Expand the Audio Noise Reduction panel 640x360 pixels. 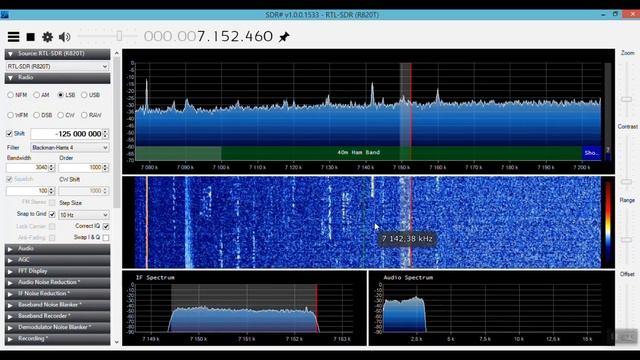pyautogui.click(x=58, y=282)
